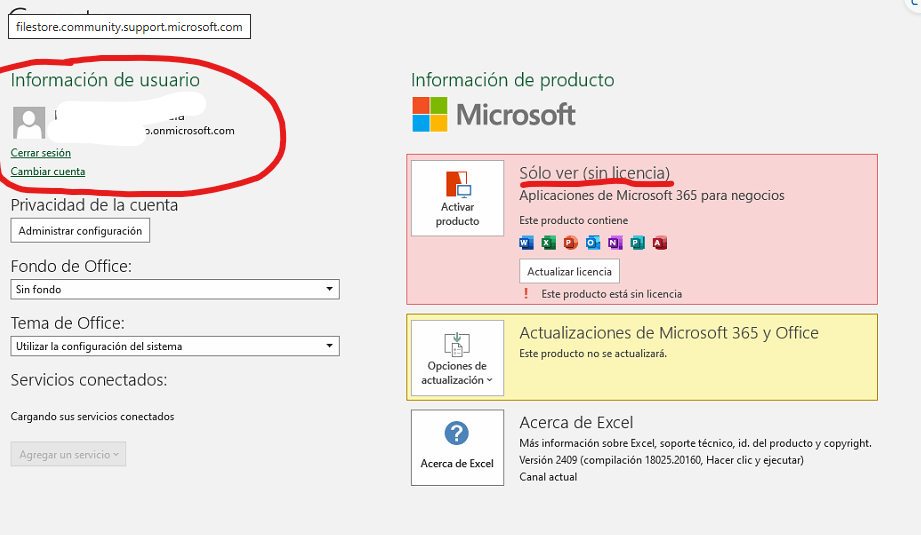Click 'Este producto está sin licencia' message

(611, 294)
